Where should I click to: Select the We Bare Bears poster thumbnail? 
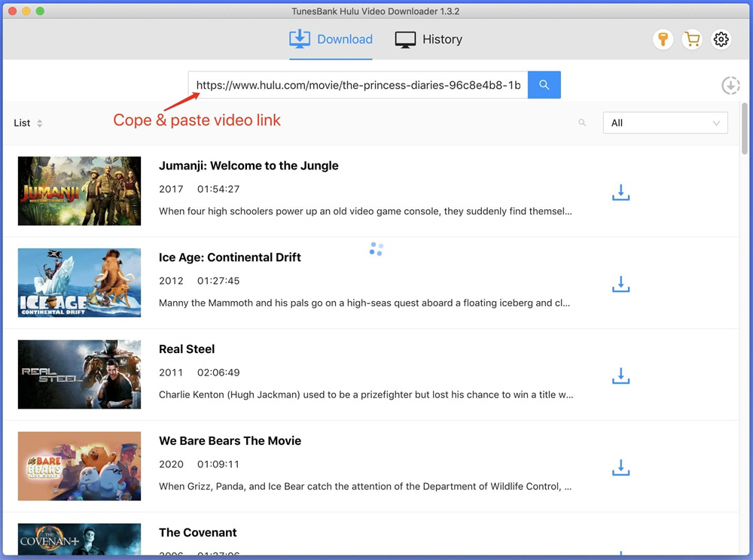click(79, 466)
